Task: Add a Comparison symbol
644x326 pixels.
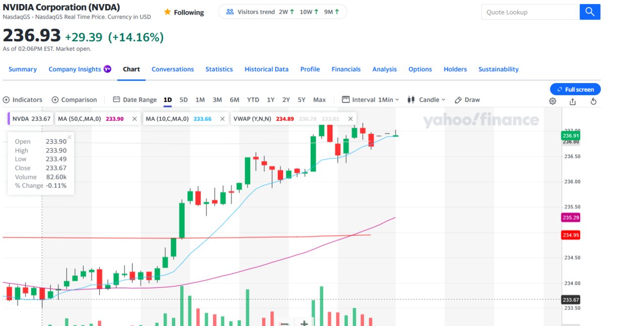Action: (75, 100)
